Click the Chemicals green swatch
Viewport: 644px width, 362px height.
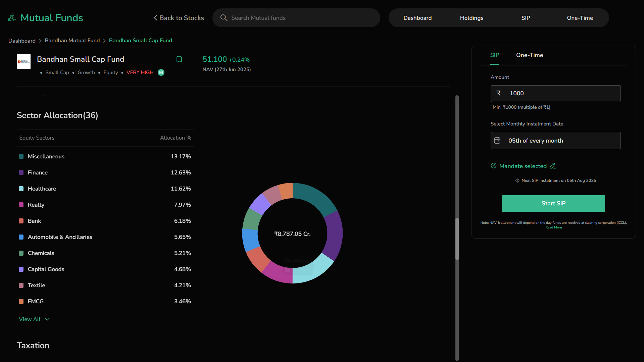(21, 253)
